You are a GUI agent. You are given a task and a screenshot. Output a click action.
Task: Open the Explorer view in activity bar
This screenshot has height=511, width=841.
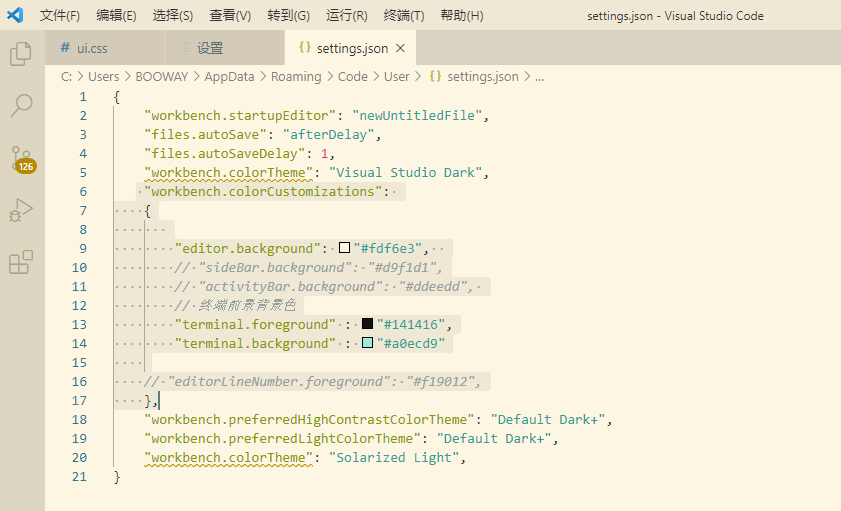point(21,54)
